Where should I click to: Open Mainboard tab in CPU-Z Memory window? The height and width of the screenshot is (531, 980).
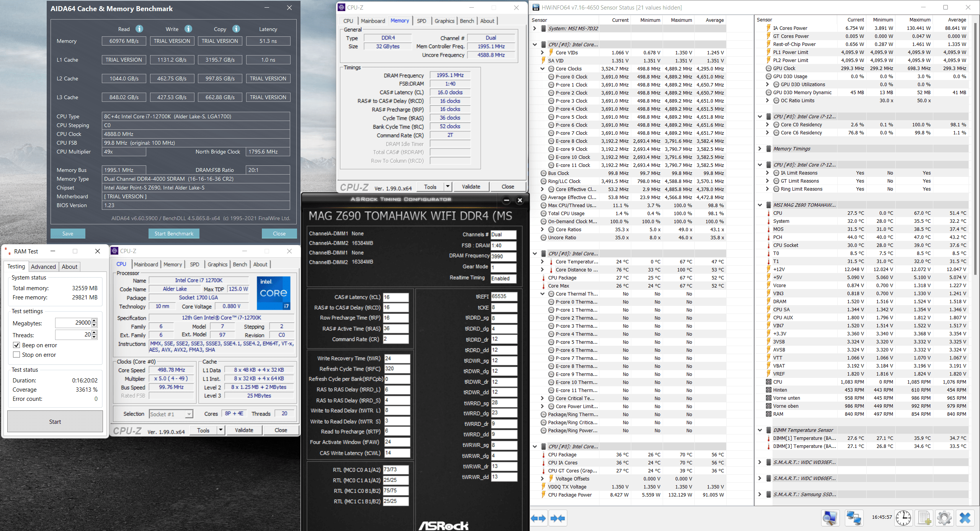point(373,21)
